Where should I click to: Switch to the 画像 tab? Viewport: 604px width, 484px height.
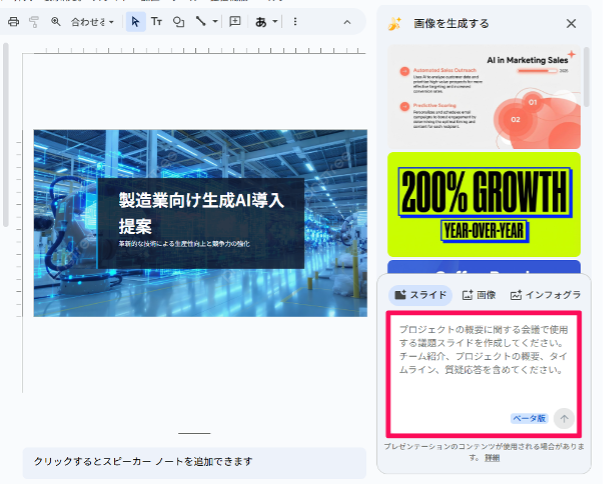point(479,295)
